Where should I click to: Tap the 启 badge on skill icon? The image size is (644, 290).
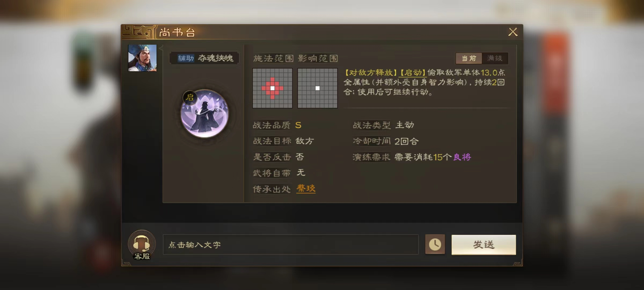point(190,97)
